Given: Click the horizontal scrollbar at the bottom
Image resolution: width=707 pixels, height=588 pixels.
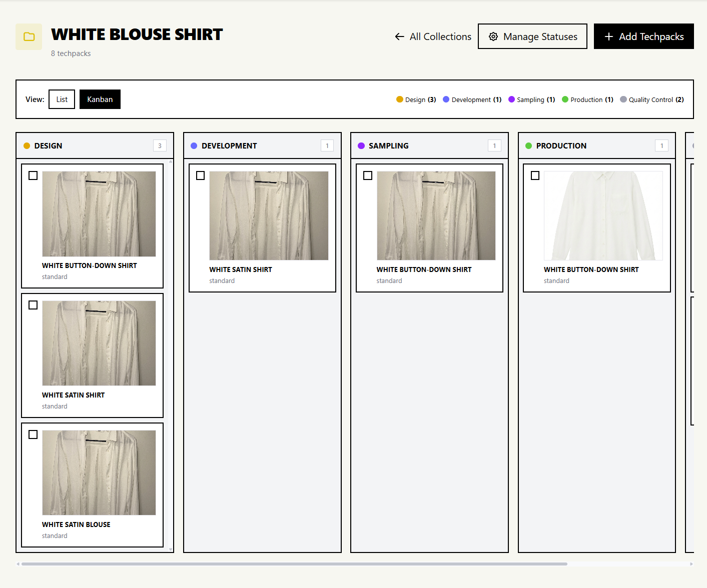Looking at the screenshot, I should pyautogui.click(x=294, y=564).
